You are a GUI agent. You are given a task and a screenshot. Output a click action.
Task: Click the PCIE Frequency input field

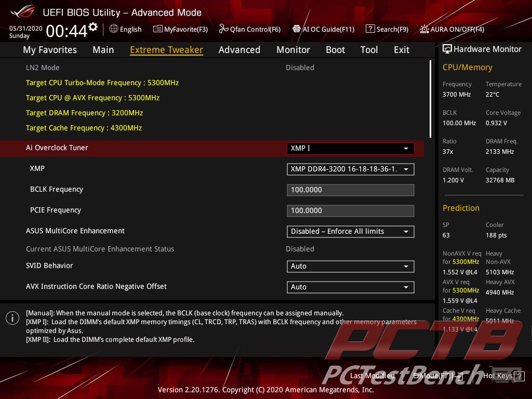coord(351,211)
